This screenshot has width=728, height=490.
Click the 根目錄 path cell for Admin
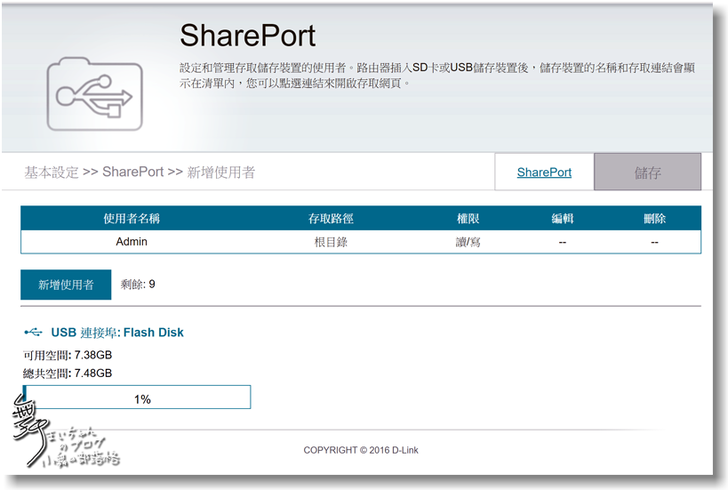pyautogui.click(x=331, y=241)
